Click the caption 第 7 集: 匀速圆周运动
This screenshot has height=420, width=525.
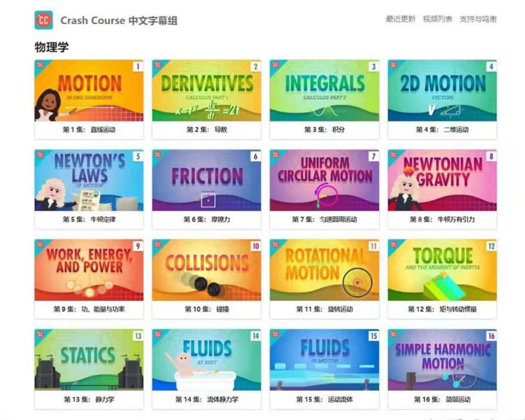(x=325, y=220)
